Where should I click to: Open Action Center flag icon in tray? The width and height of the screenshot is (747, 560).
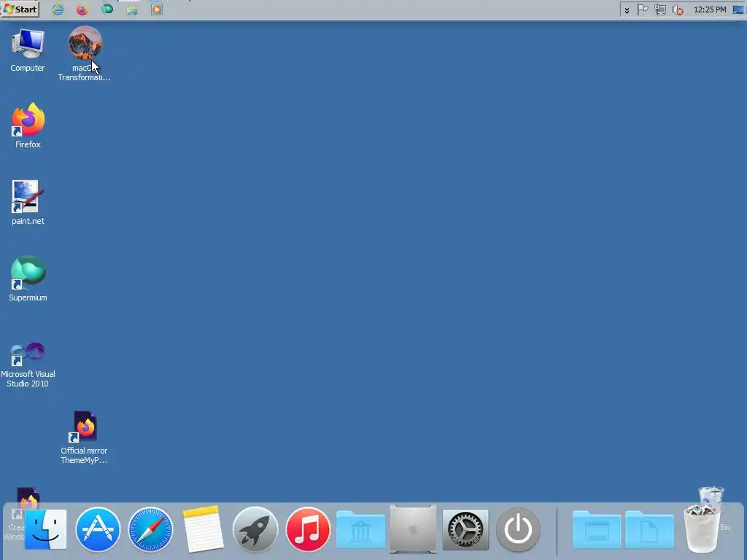[642, 9]
